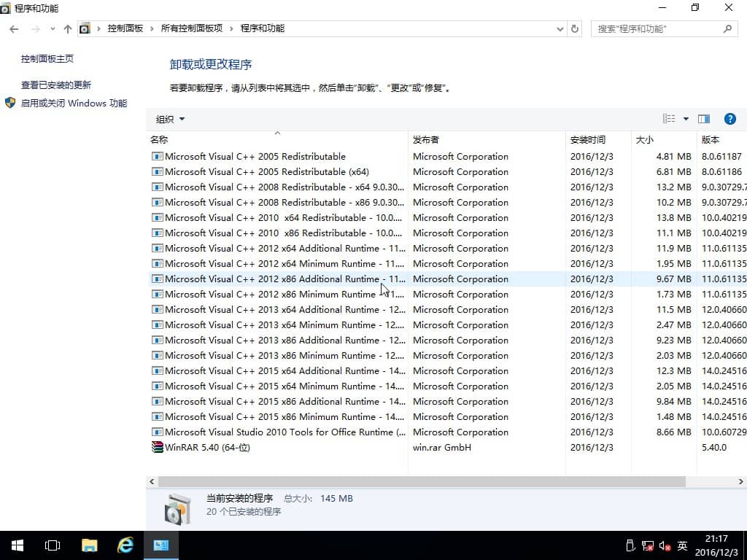The width and height of the screenshot is (747, 560).
Task: Sort by the 版本 column header
Action: coord(721,139)
